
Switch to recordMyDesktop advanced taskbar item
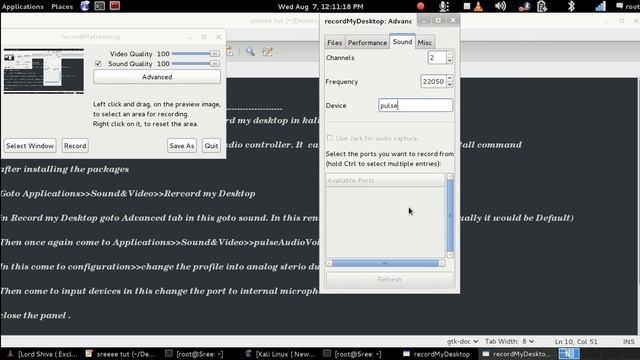[x=516, y=354]
